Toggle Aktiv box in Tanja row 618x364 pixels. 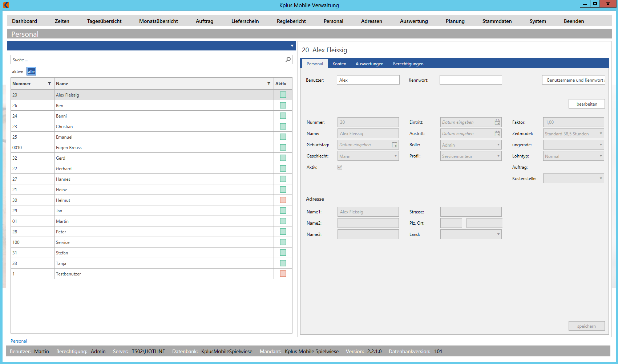tap(283, 263)
